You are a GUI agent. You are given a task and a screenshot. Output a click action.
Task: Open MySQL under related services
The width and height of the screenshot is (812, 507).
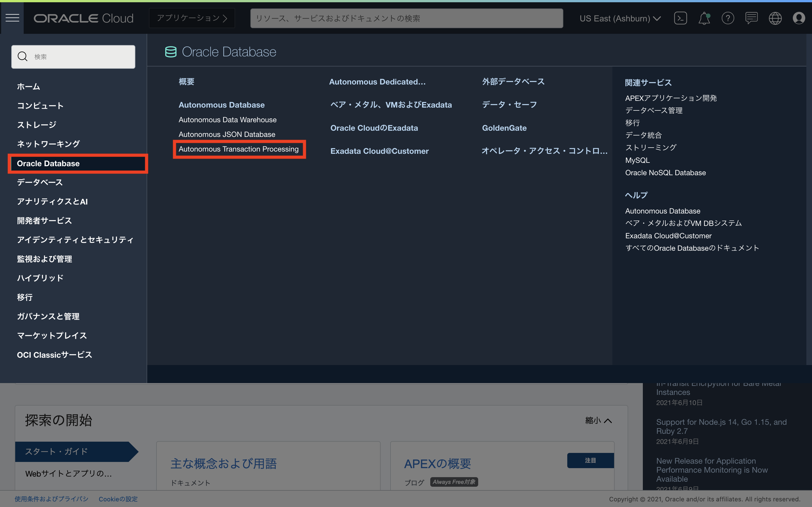(637, 160)
